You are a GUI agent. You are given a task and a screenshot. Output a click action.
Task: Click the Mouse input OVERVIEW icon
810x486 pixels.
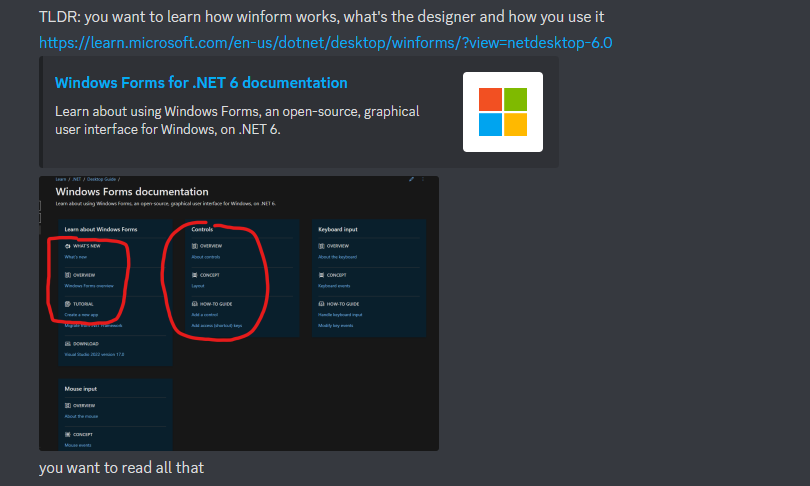tap(68, 405)
